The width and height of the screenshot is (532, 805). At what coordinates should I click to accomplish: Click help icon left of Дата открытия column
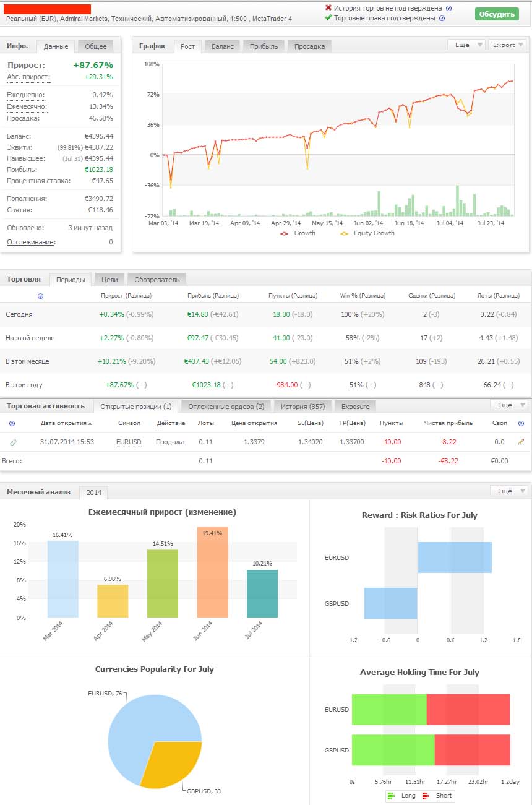click(12, 423)
